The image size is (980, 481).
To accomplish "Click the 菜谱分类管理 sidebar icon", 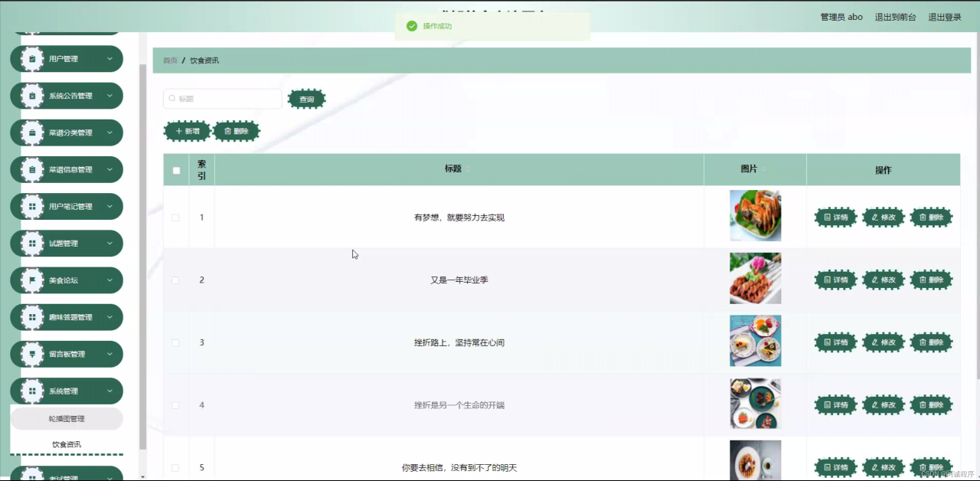I will 31,133.
